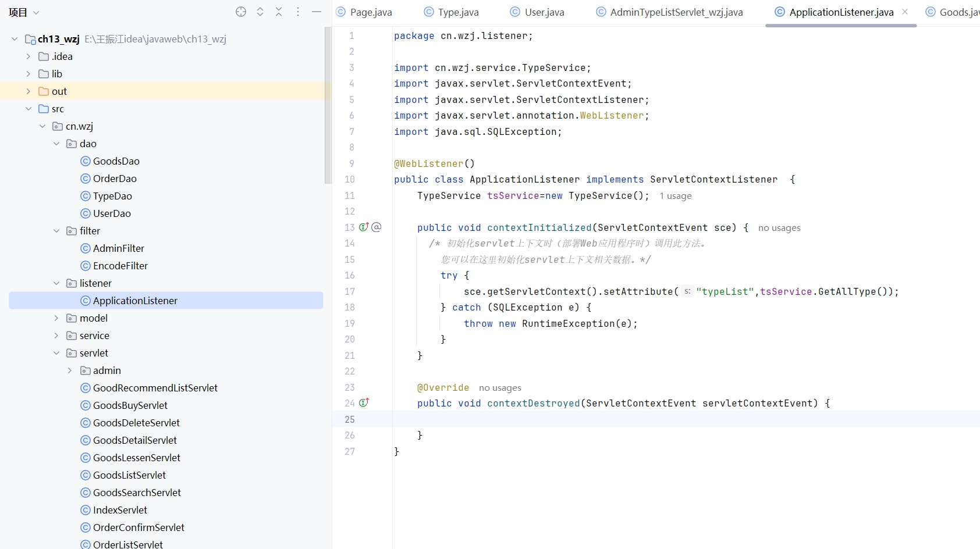Click the project tree vertical scrollbar
This screenshot has width=980, height=549.
[328, 105]
